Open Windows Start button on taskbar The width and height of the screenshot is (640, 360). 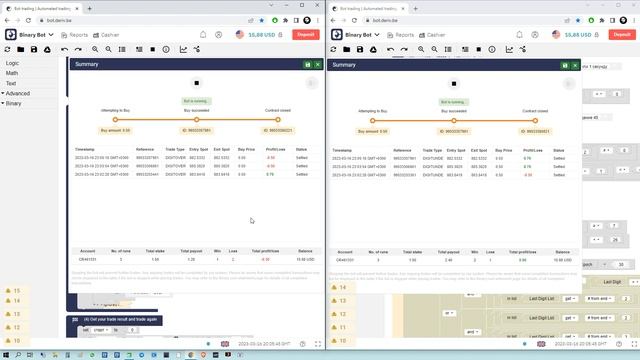tap(6, 355)
